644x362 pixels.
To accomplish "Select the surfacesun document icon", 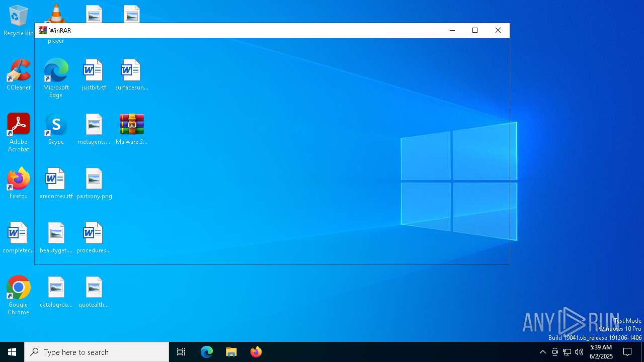I will (x=131, y=75).
